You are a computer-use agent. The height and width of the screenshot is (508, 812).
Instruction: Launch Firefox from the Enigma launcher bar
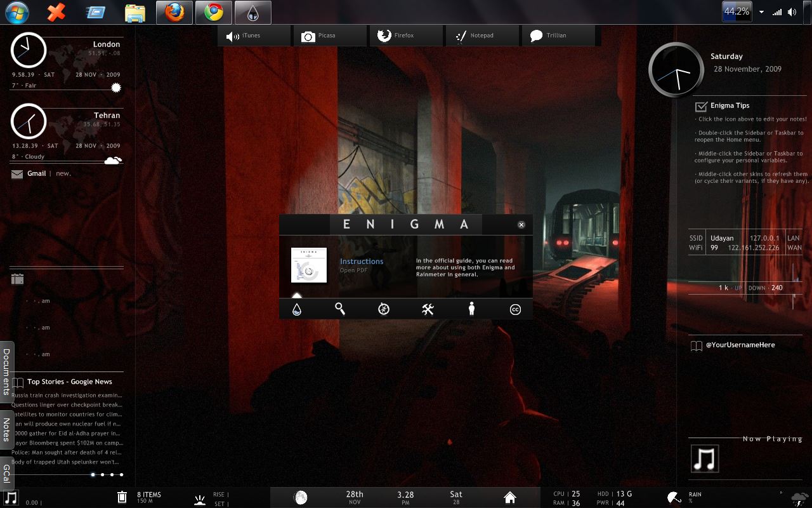406,36
